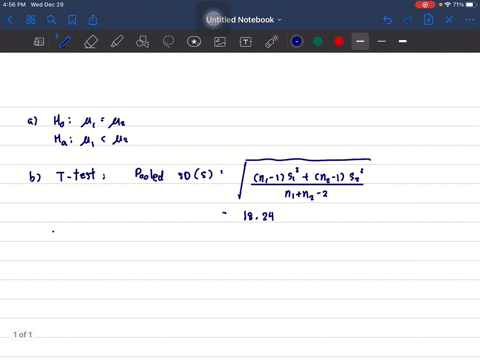Select the thick stroke thickness
The height and width of the screenshot is (360, 480).
click(403, 41)
